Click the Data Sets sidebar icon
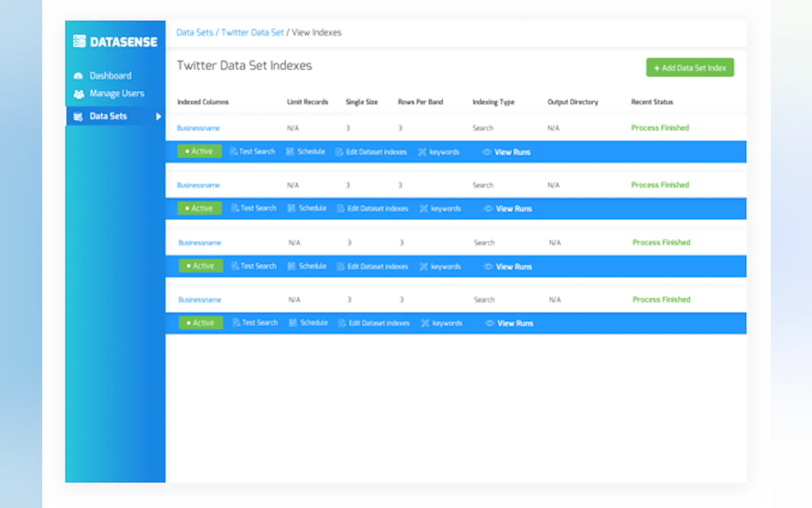Image resolution: width=812 pixels, height=508 pixels. 78,116
